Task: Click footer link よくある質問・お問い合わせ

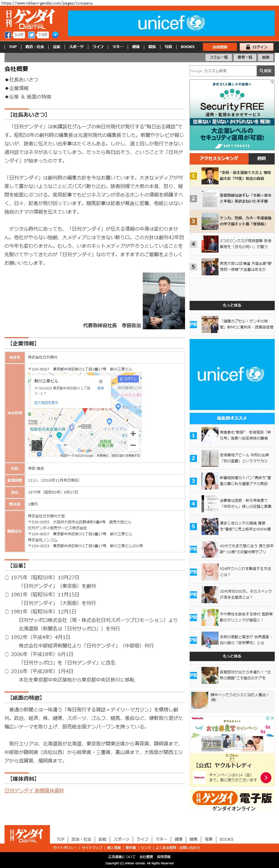Action: click(178, 848)
